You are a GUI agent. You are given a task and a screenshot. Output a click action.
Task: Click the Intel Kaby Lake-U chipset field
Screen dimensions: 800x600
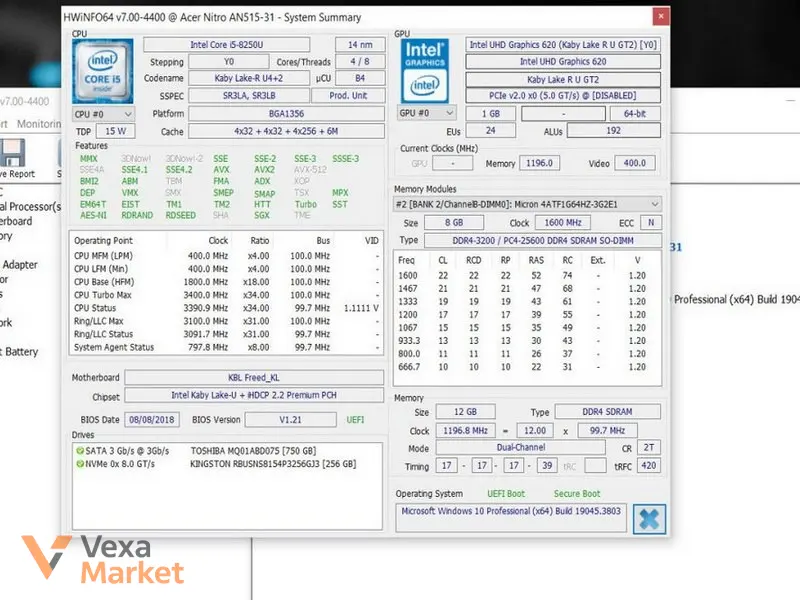pos(254,395)
